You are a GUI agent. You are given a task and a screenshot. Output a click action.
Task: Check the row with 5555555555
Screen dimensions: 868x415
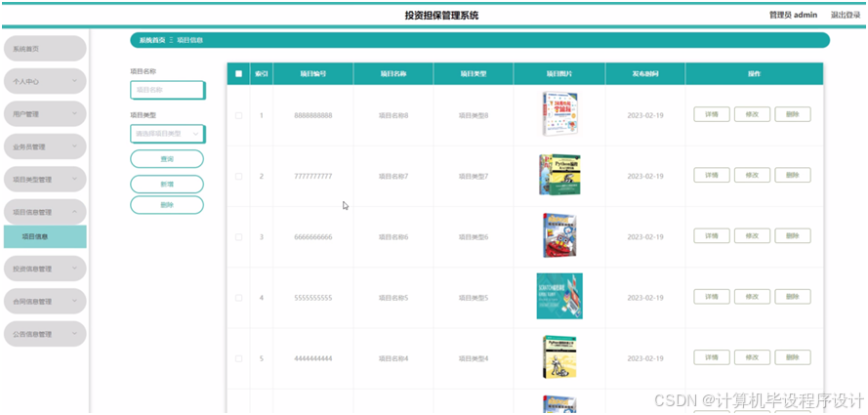(x=238, y=298)
